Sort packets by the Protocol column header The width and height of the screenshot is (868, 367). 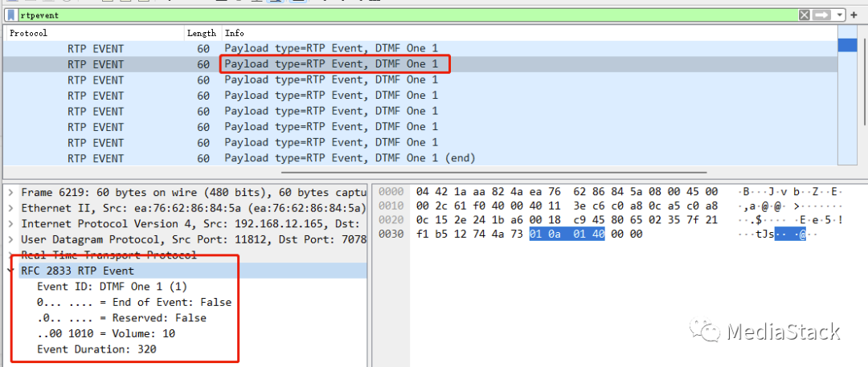pyautogui.click(x=29, y=33)
